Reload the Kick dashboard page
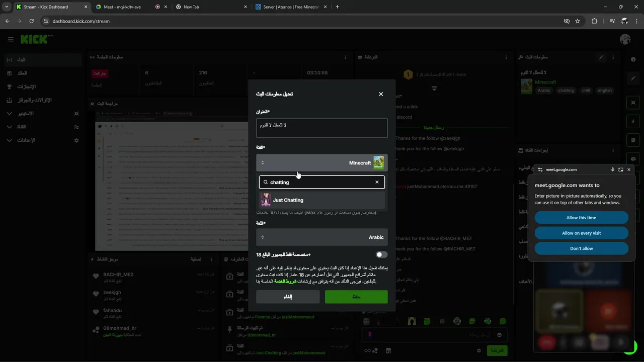 31,21
